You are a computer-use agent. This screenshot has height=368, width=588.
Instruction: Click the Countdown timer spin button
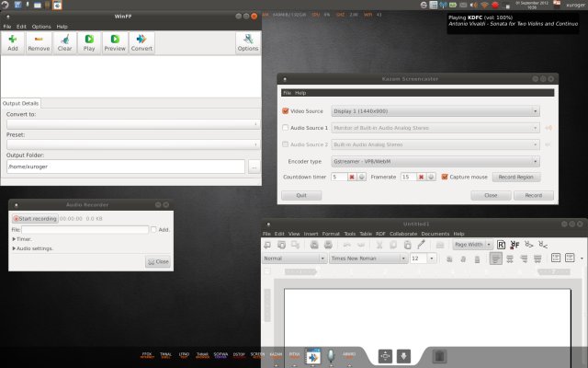click(x=362, y=177)
